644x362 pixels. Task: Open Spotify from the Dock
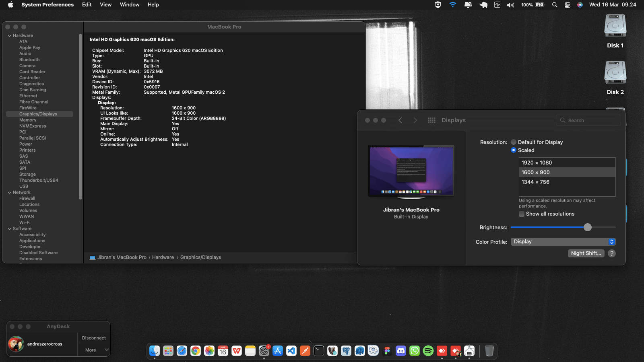click(x=428, y=351)
